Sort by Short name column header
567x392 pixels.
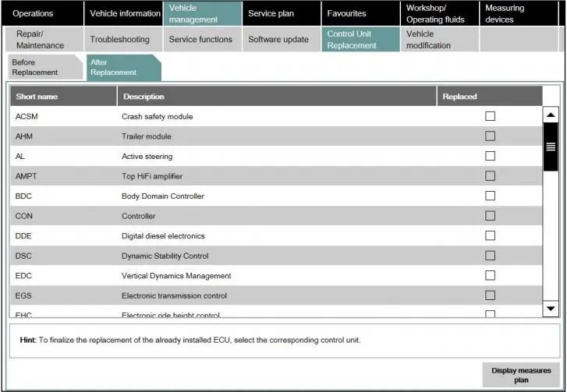click(x=64, y=97)
